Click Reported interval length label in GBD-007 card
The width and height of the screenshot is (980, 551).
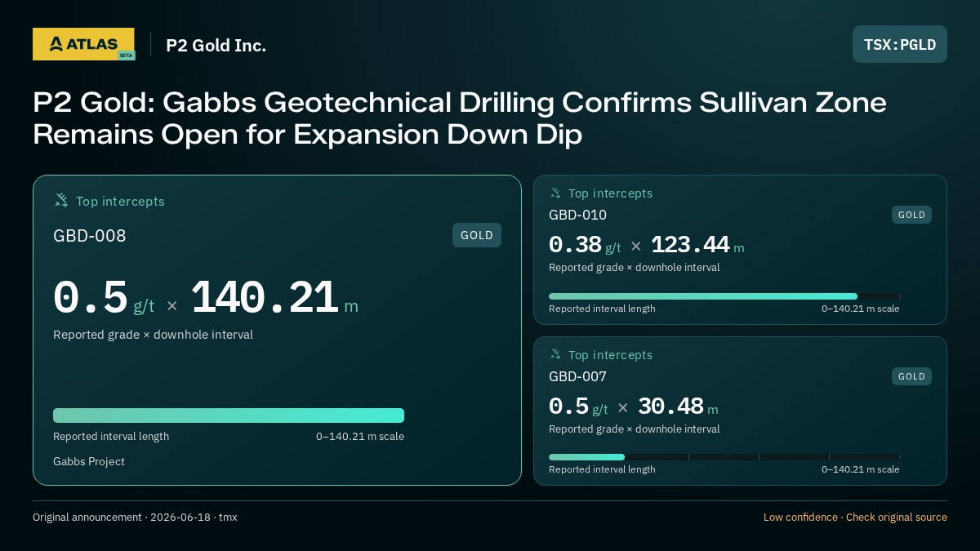click(x=602, y=469)
